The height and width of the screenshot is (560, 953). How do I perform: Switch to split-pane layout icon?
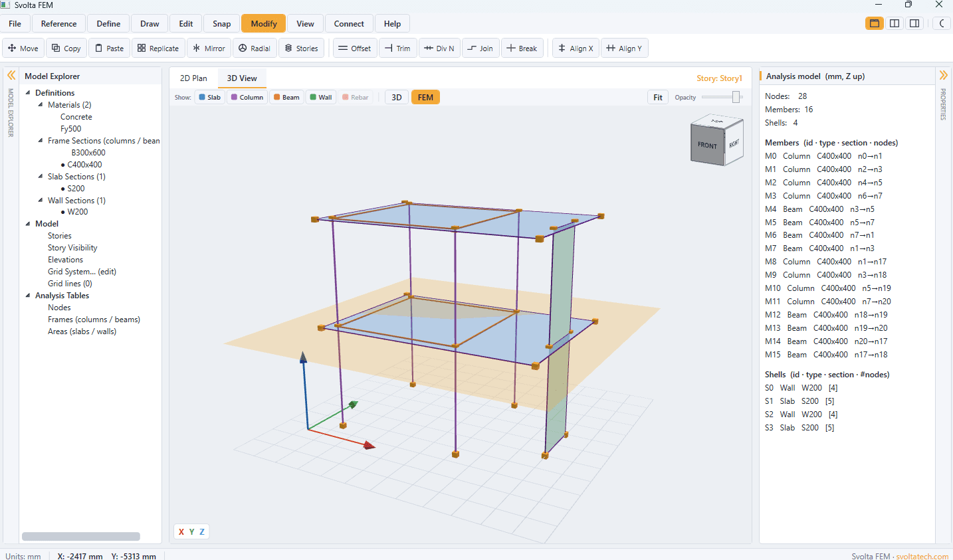[x=895, y=23]
